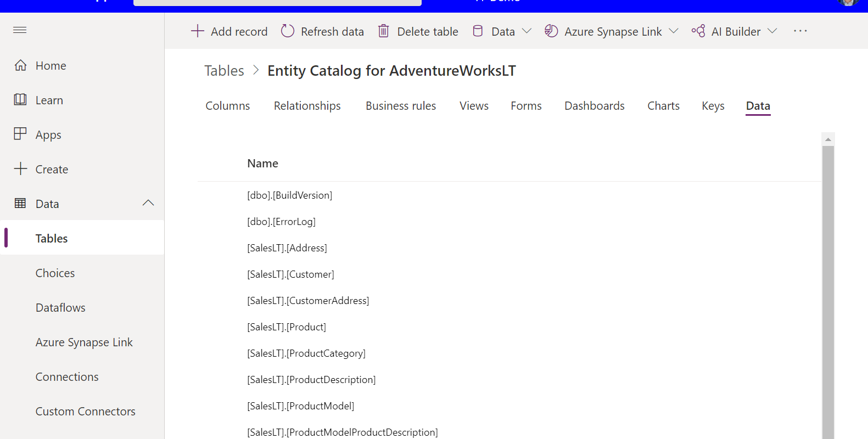Toggle the hamburger navigation menu
This screenshot has width=868, height=439.
click(20, 30)
